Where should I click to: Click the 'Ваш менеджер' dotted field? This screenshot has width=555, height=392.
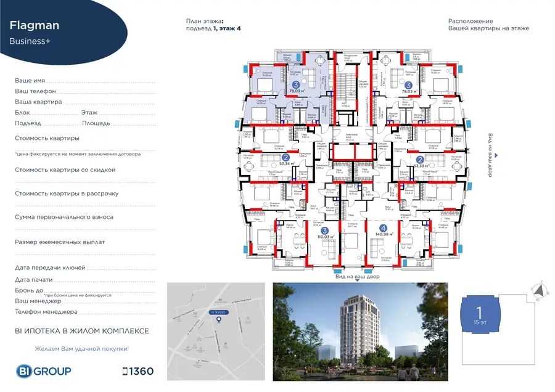click(x=109, y=301)
